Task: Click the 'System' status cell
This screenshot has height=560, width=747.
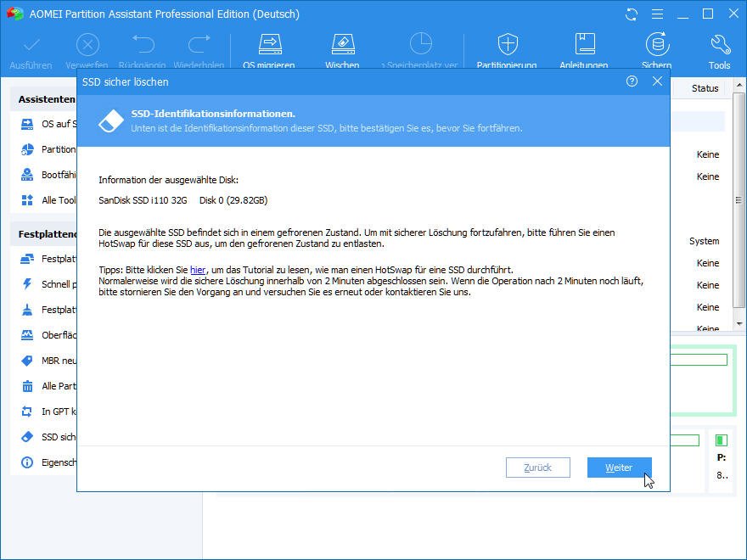Action: tap(704, 242)
